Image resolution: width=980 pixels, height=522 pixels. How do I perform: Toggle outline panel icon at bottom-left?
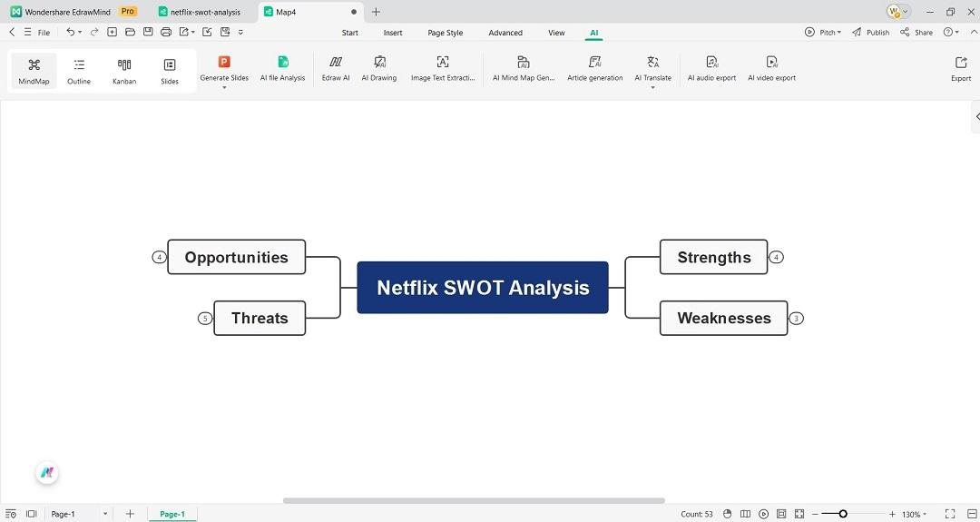coord(11,514)
